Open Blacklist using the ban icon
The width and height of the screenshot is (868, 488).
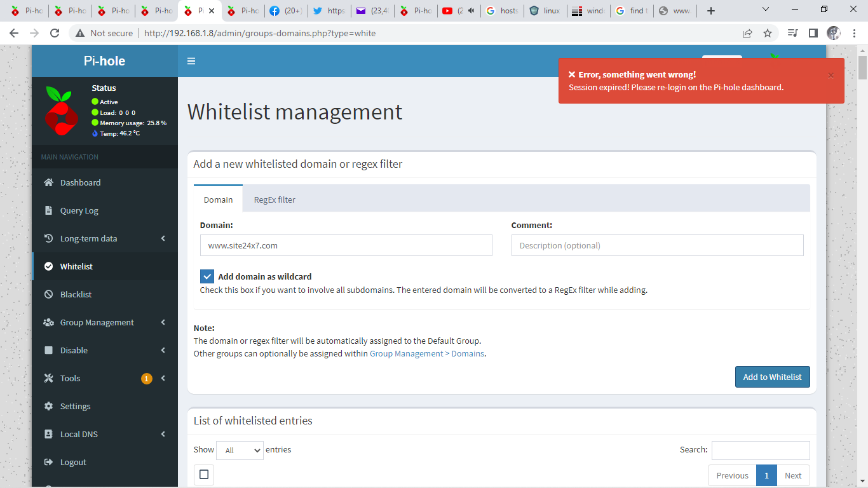click(x=48, y=294)
